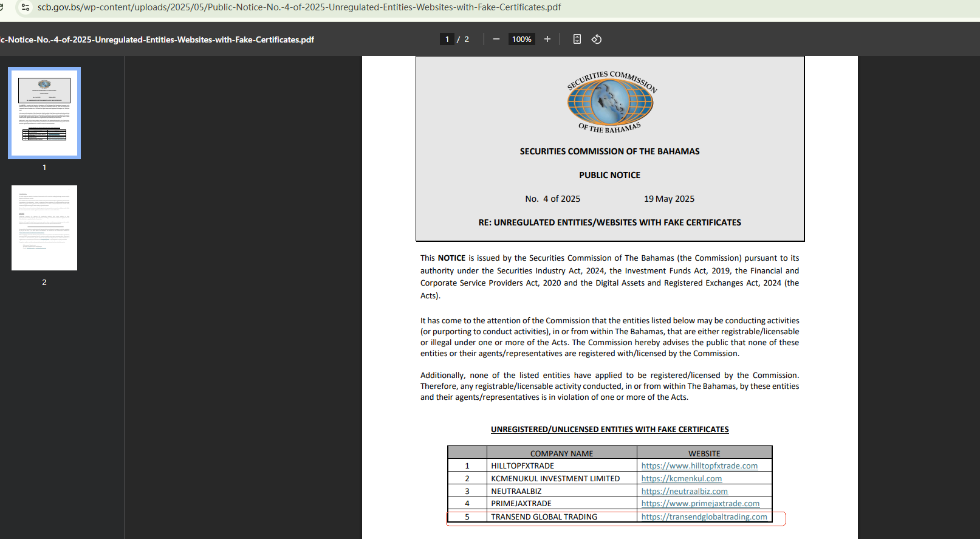Click the WEBSITE column header
Viewport: 980px width, 539px height.
click(x=705, y=453)
